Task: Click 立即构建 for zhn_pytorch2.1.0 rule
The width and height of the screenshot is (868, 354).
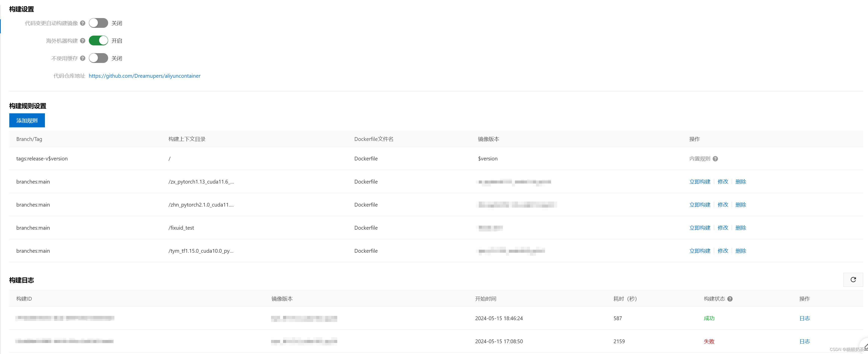Action: (x=700, y=205)
